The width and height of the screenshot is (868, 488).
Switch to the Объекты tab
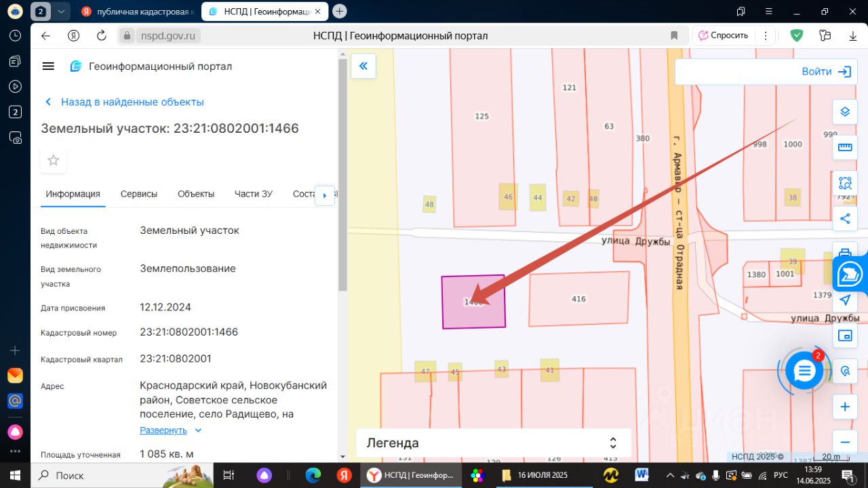coord(196,194)
